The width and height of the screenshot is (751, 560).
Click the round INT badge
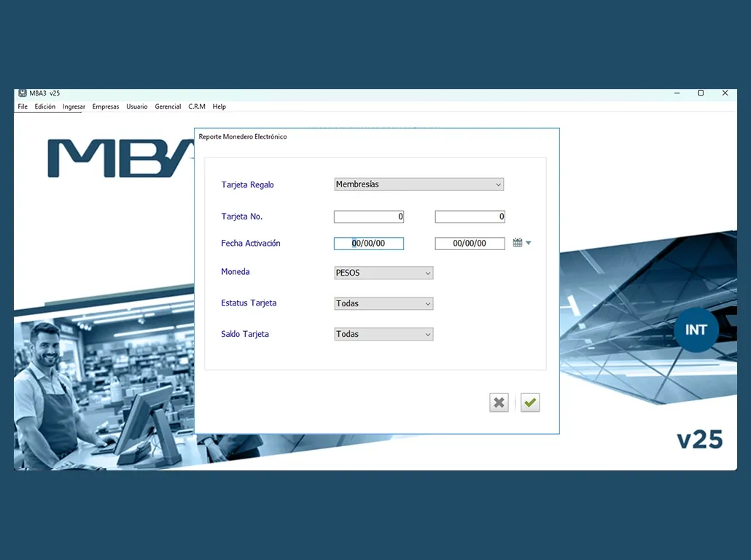pos(696,330)
